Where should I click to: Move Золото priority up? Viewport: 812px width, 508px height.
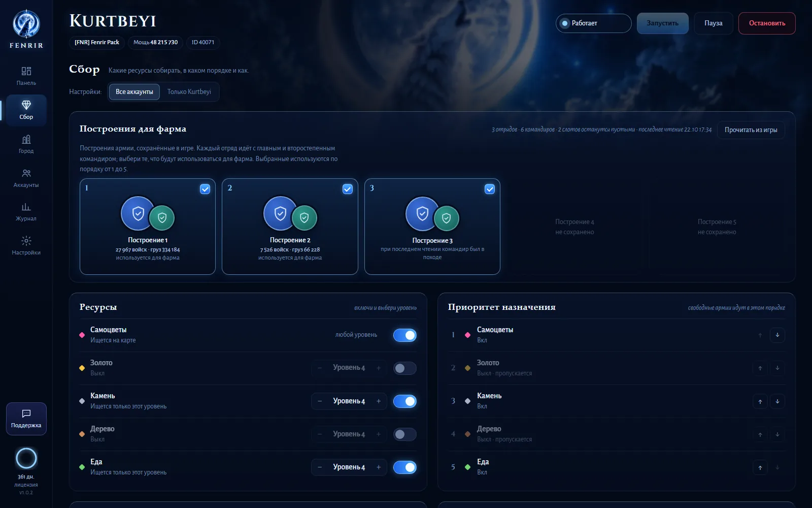point(760,368)
